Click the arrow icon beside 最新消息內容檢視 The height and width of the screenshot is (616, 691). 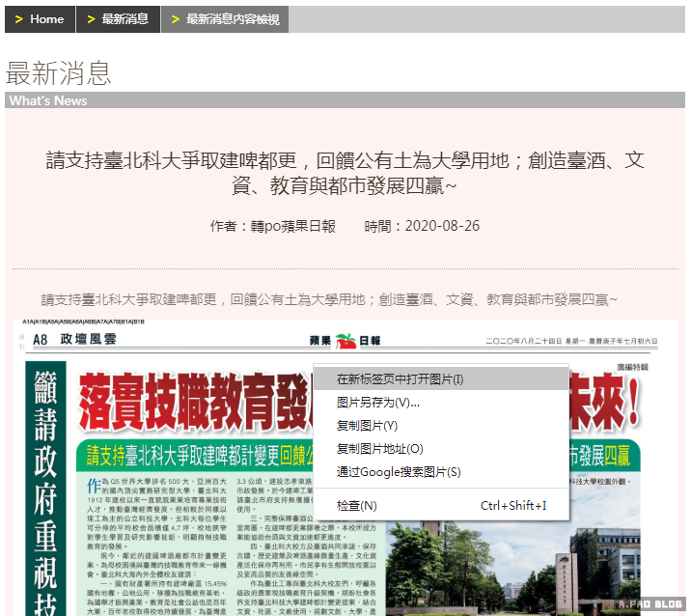(x=175, y=19)
